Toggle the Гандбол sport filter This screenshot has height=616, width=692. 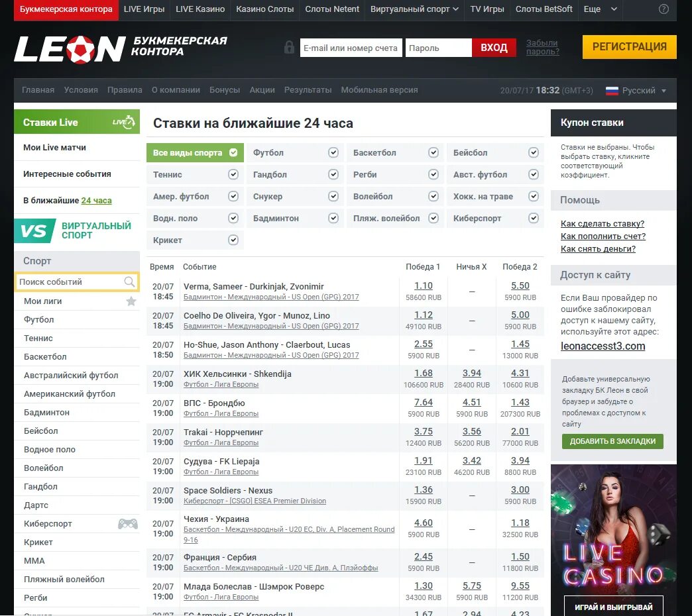click(x=295, y=175)
